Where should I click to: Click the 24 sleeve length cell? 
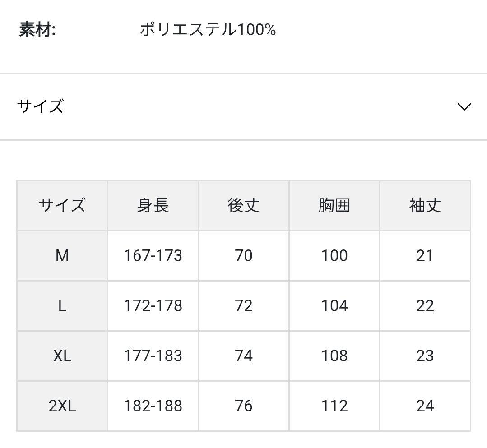(x=425, y=406)
